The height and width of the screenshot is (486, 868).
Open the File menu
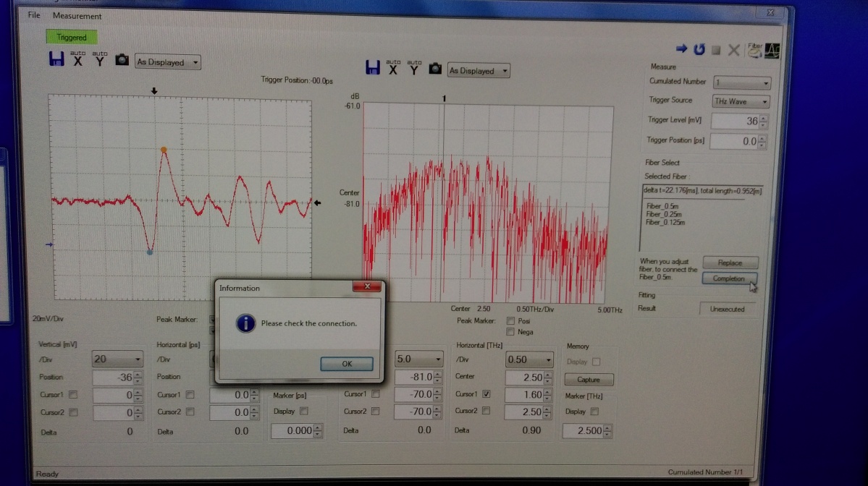(34, 15)
